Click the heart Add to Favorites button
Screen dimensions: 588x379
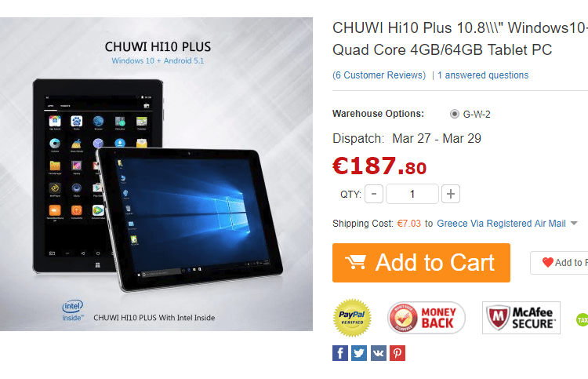[x=560, y=263]
